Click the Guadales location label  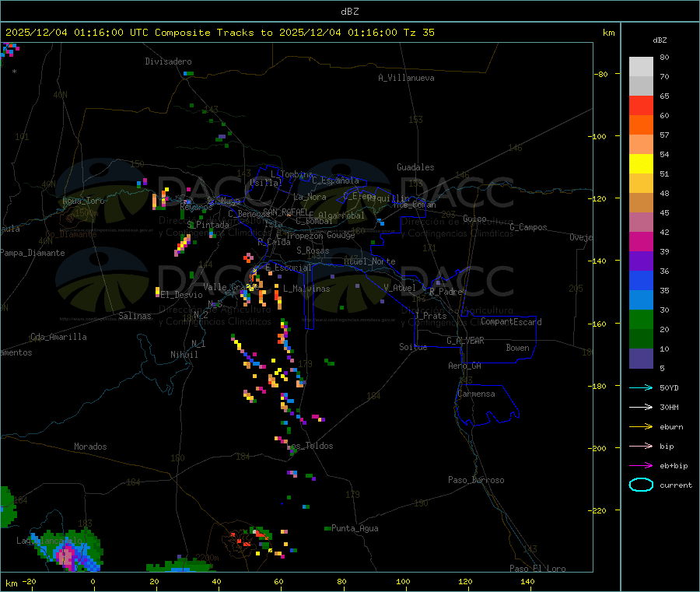(x=415, y=167)
